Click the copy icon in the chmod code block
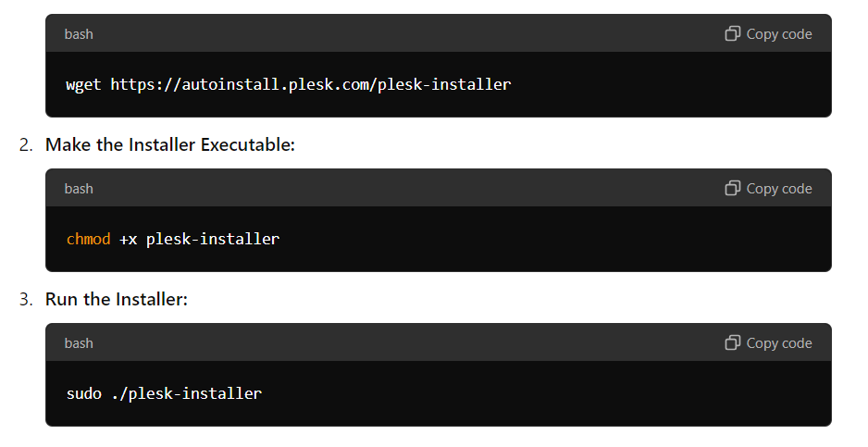The height and width of the screenshot is (447, 868). [732, 188]
